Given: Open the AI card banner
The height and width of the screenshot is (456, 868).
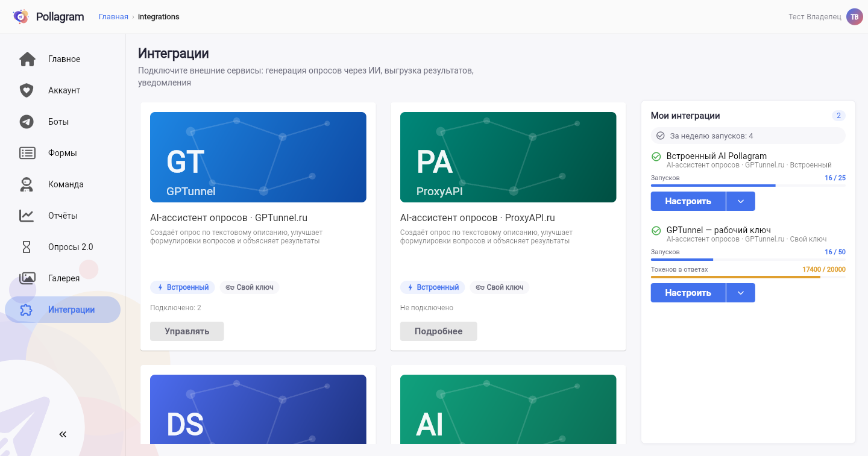Looking at the screenshot, I should point(508,410).
